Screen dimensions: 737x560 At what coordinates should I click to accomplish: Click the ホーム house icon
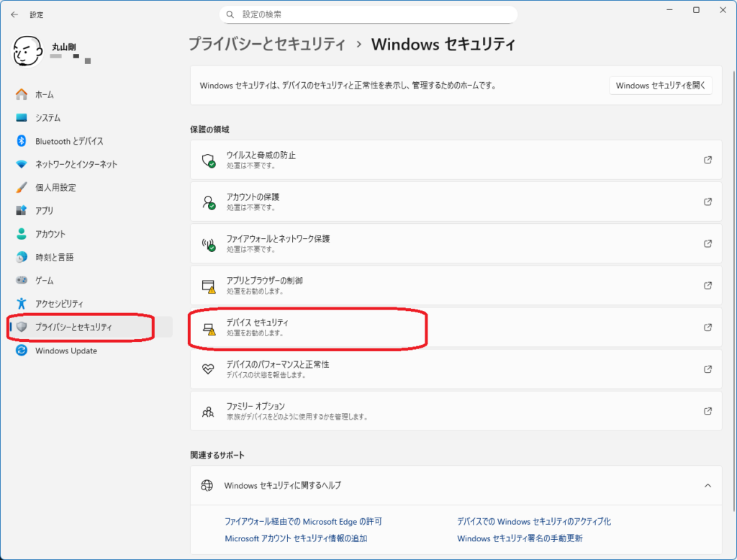click(x=21, y=94)
